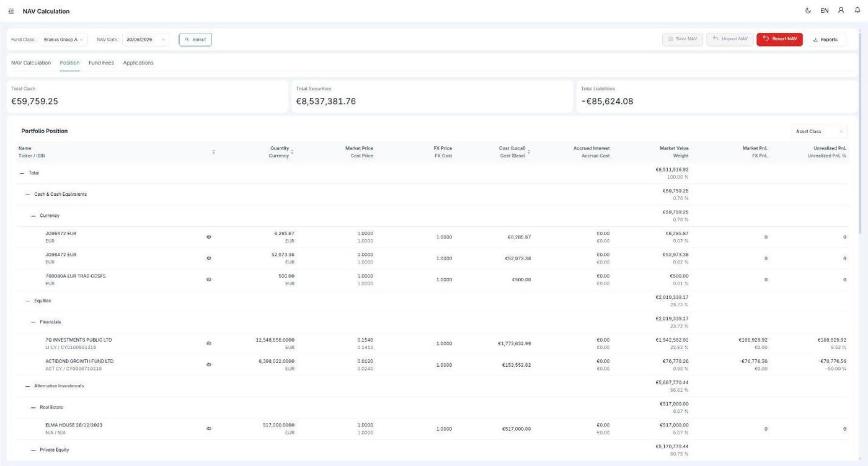Click the Total Liabilities value -€85,624.08
Viewport: 868px width, 466px height.
pos(608,101)
